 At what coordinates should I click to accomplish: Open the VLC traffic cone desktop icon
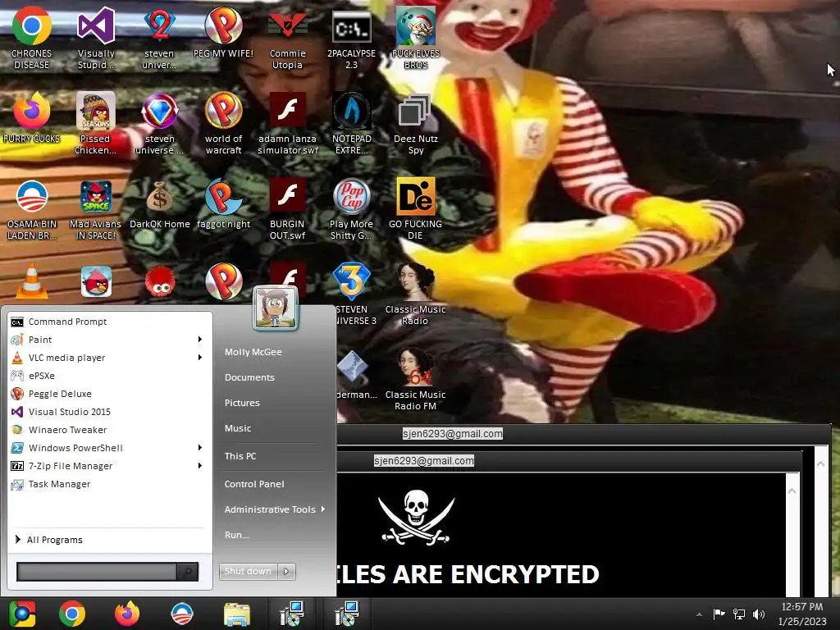coord(32,281)
